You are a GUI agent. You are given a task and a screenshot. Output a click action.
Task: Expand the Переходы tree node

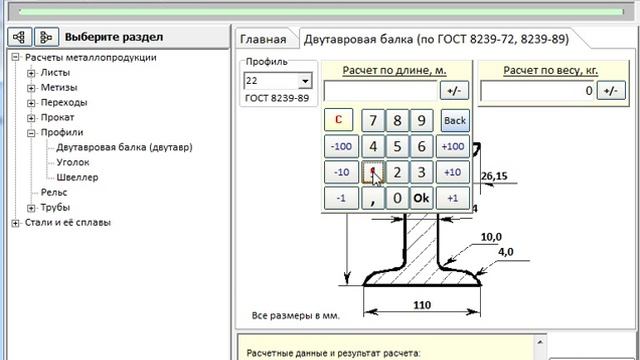coord(31,103)
